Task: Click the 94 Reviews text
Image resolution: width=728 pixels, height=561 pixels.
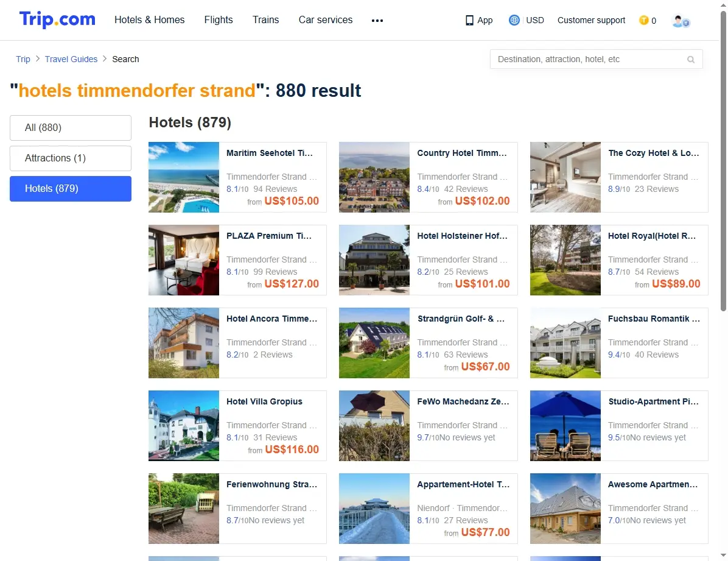Action: pos(275,189)
